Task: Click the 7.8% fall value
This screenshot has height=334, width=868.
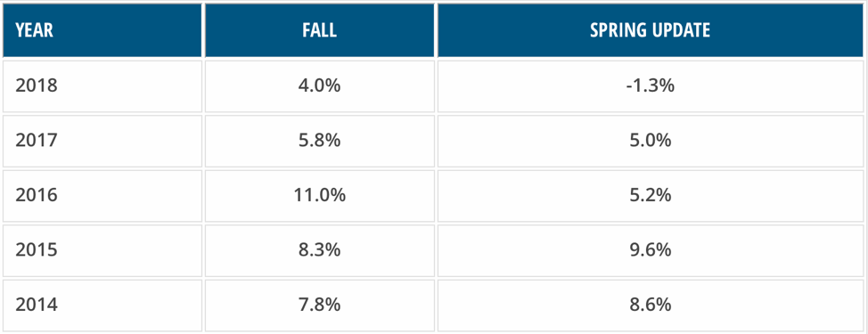Action: 320,305
